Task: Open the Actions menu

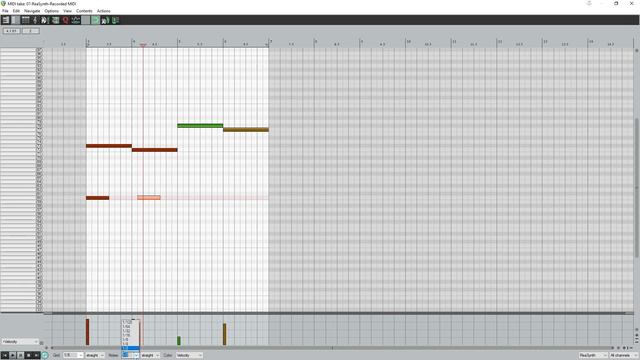Action: pos(104,11)
